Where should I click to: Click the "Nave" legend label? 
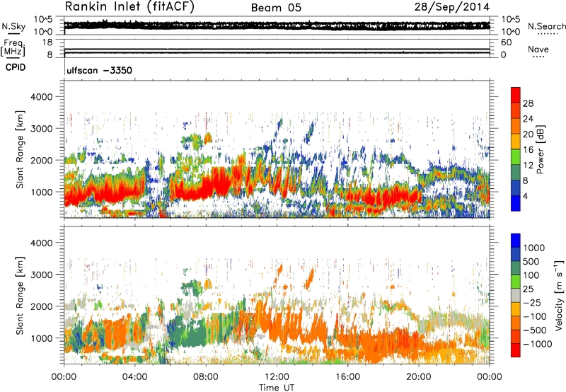coord(538,50)
